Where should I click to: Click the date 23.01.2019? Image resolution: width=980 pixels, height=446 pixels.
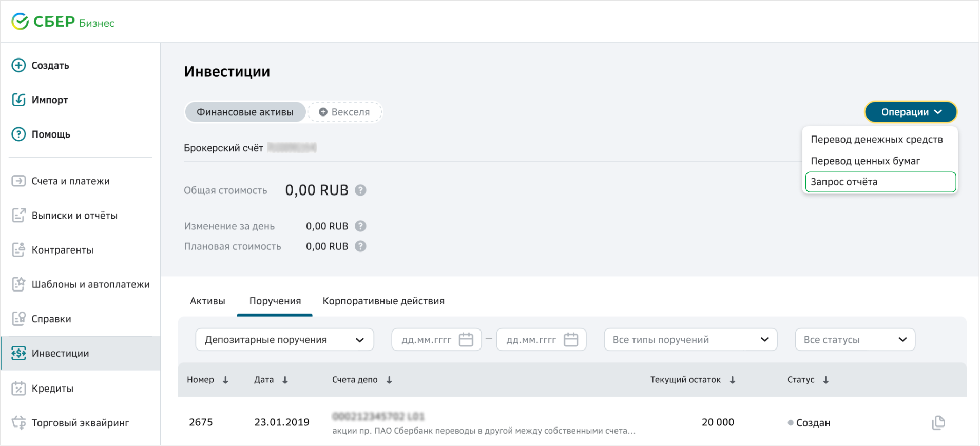pos(282,422)
